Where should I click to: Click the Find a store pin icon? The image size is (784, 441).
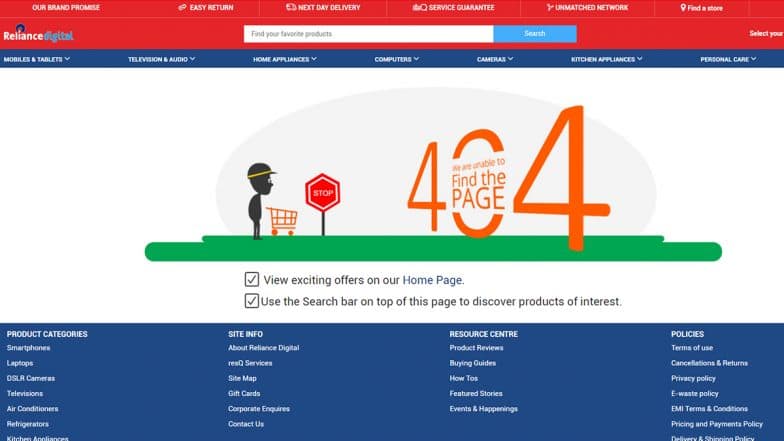coord(683,8)
